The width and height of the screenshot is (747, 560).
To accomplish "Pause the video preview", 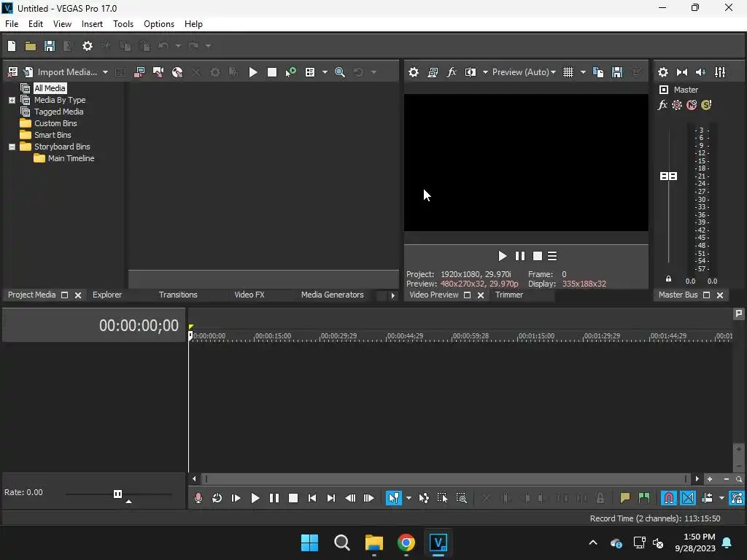I will click(x=519, y=256).
